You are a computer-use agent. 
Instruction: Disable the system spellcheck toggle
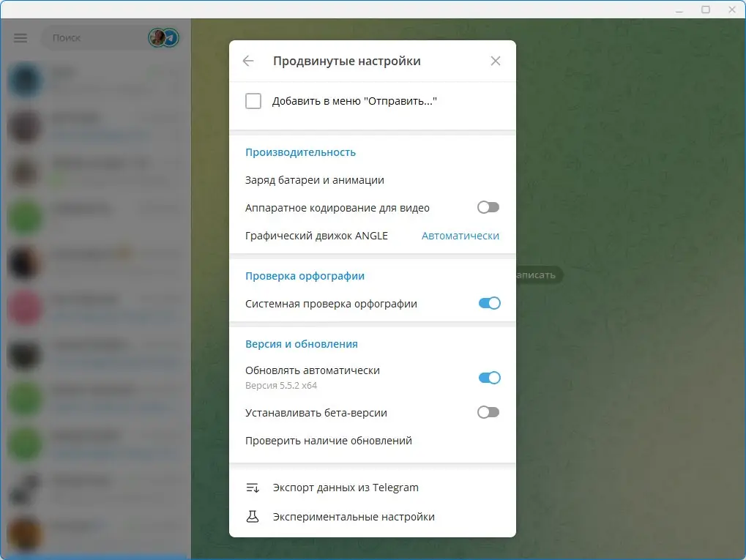488,303
